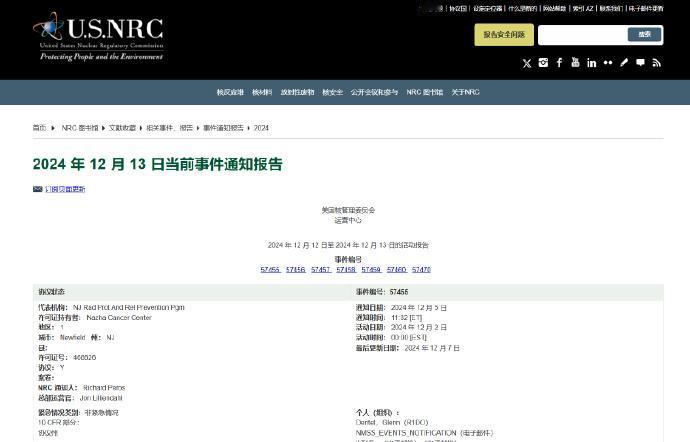Click the speech bubble comment icon
This screenshot has height=442, width=690.
(640, 63)
